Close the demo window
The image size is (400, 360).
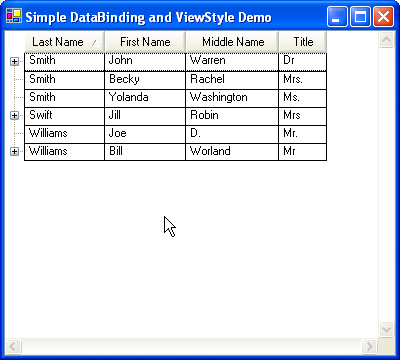[383, 16]
